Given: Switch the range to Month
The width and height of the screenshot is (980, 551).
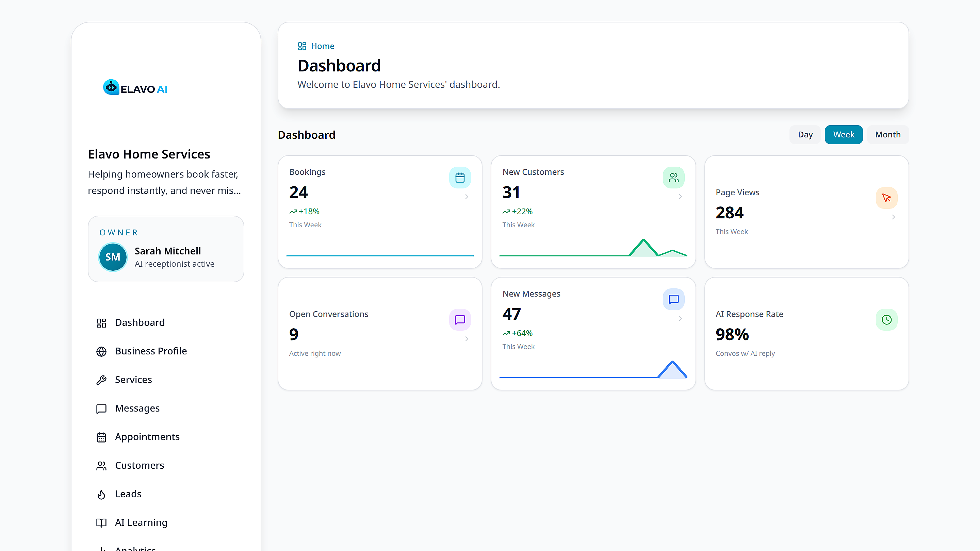Looking at the screenshot, I should click(887, 135).
